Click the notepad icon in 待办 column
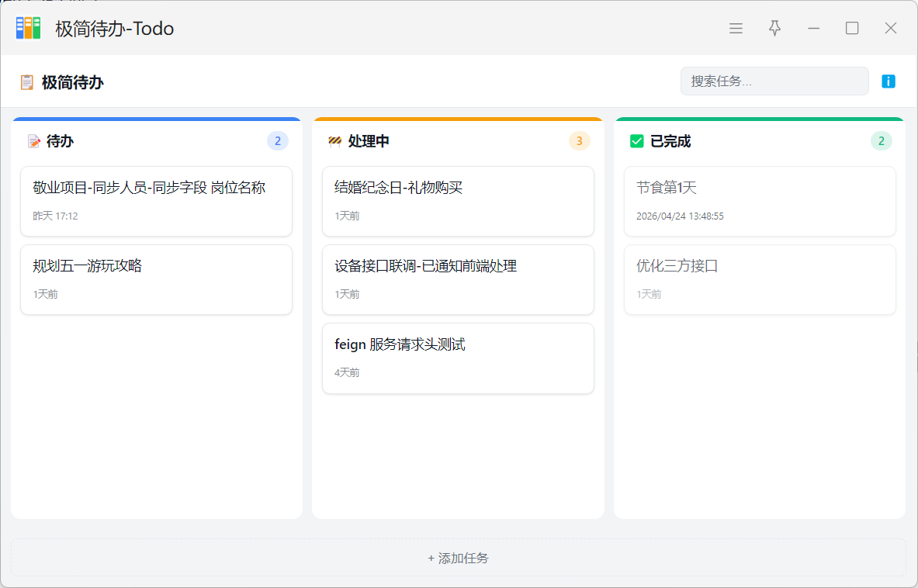This screenshot has width=918, height=588. pos(33,141)
